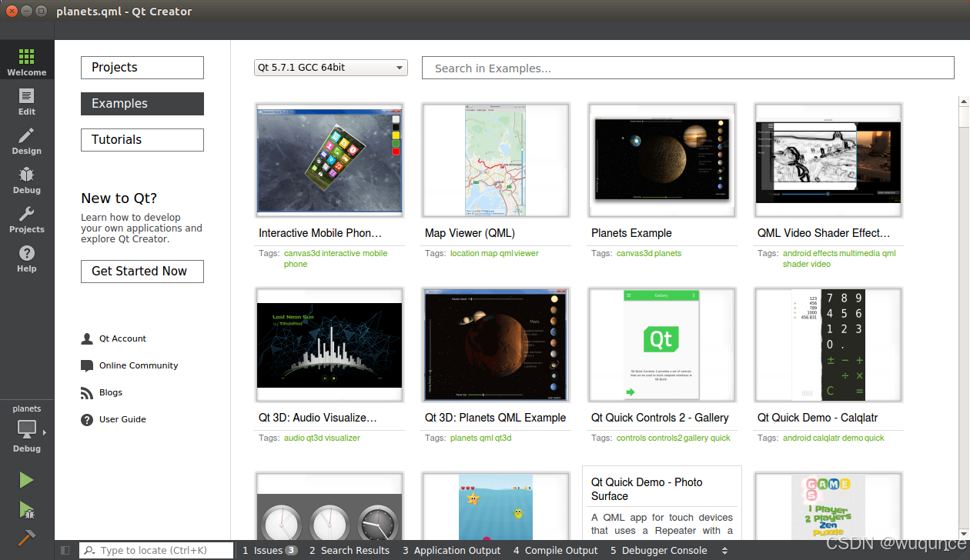This screenshot has width=970, height=560.
Task: Open the fish game example thumbnail
Action: pyautogui.click(x=496, y=507)
